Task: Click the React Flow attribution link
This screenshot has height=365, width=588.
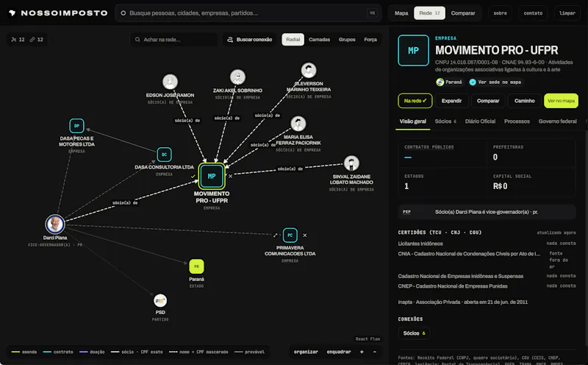Action: 367,339
